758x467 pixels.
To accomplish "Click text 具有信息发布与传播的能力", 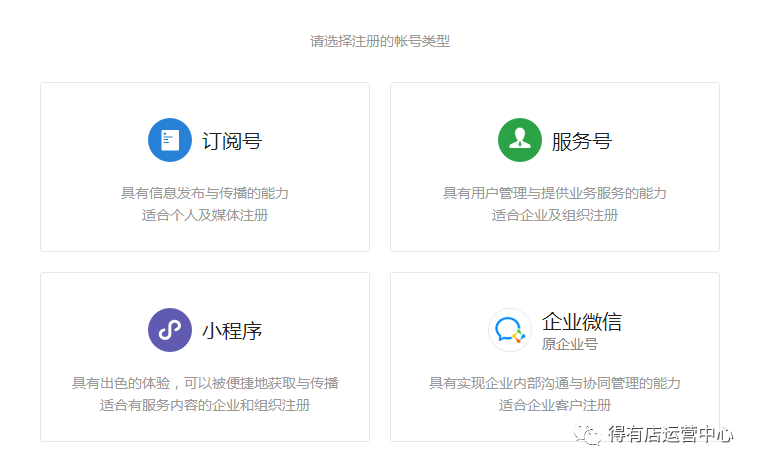I will tap(205, 193).
